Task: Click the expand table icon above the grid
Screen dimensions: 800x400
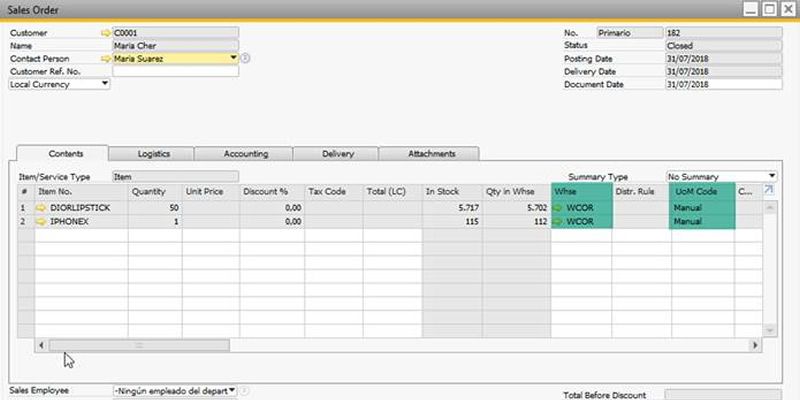Action: [769, 188]
